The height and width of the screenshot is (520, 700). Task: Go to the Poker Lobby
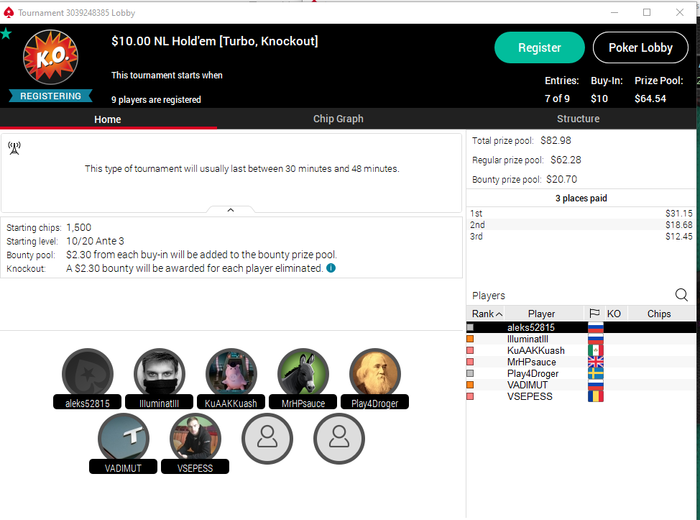point(640,48)
